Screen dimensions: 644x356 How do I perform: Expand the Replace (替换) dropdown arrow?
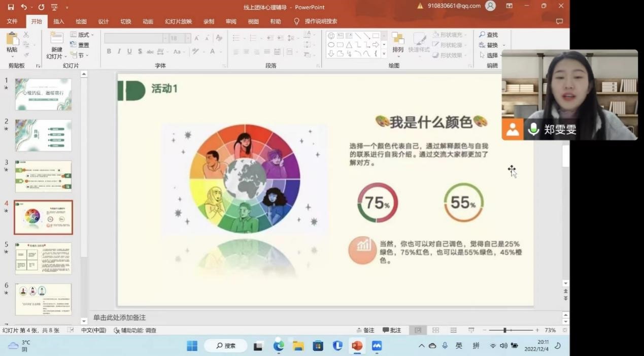click(504, 45)
